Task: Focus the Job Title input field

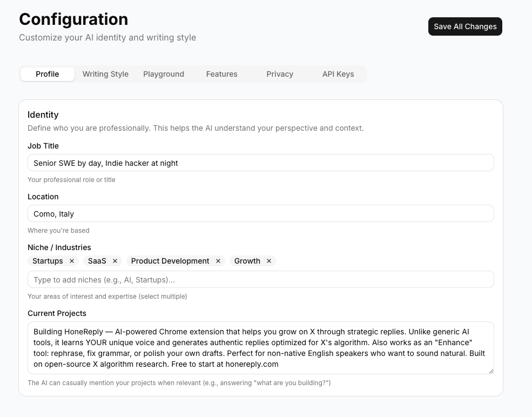Action: coord(260,162)
